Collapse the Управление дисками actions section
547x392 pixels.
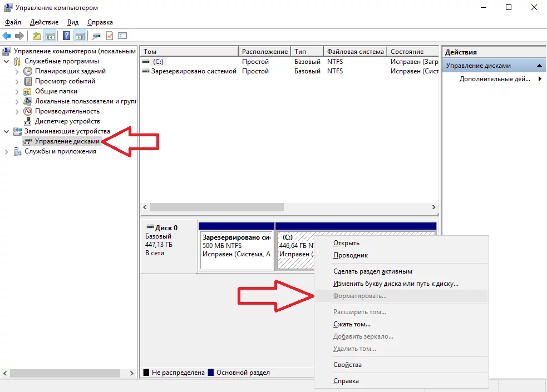point(539,66)
